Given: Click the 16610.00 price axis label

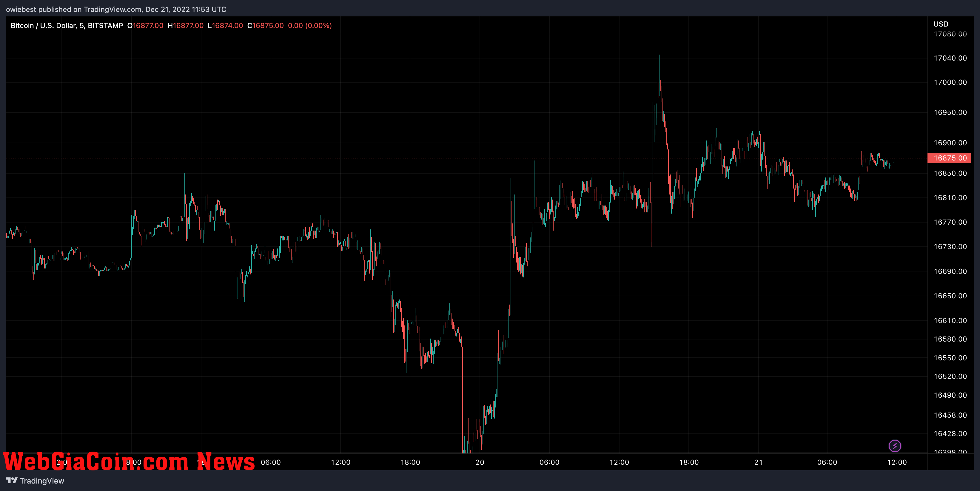Looking at the screenshot, I should tap(950, 321).
